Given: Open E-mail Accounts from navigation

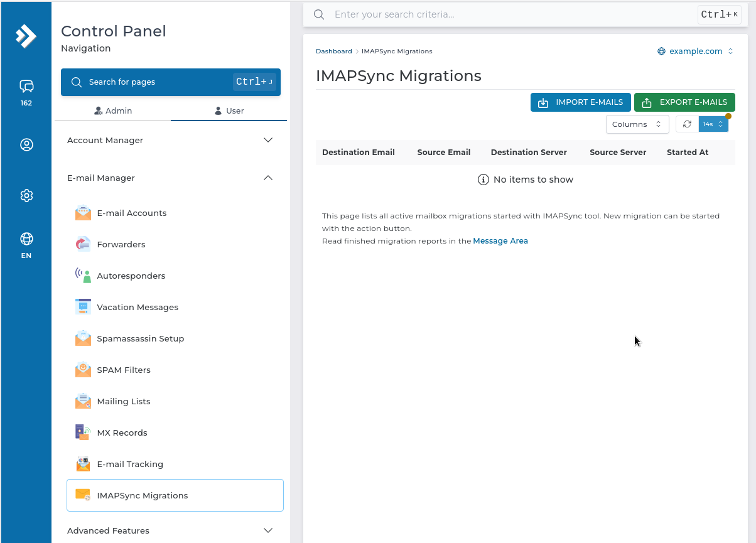Looking at the screenshot, I should [131, 213].
